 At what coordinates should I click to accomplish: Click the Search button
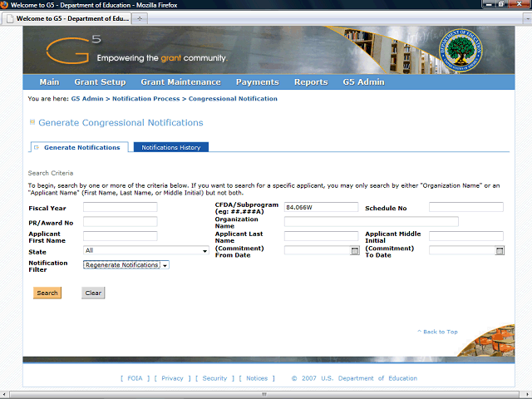47,293
